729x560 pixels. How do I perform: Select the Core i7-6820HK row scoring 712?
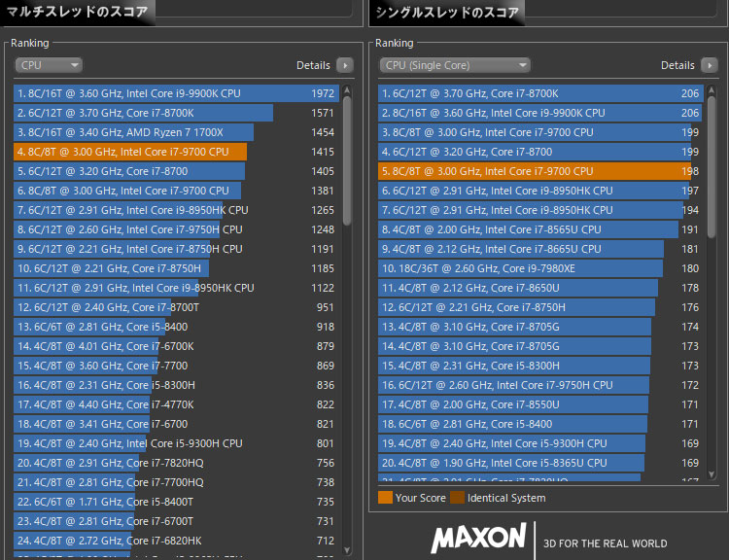176,541
